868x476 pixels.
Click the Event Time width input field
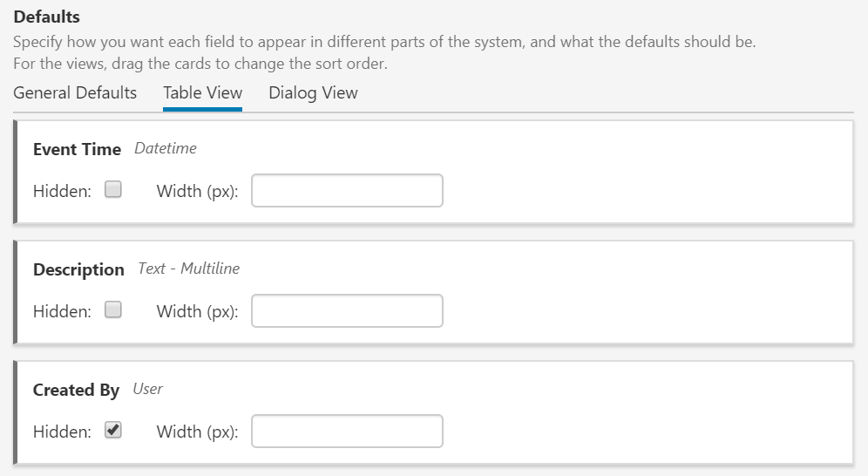347,191
